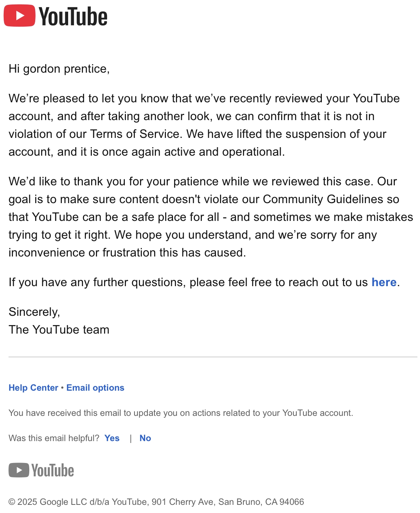Click the paragraph about the lifted suspension
Viewport: 420px width, 513px height.
tap(204, 125)
